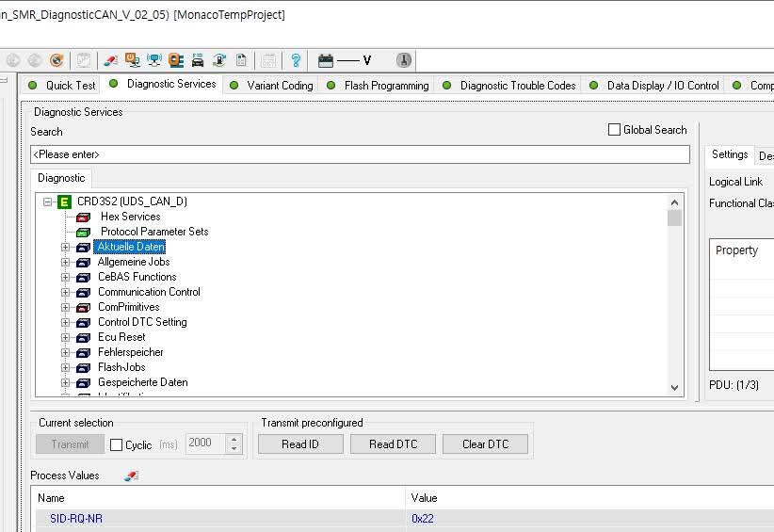Open the Variant Coding tab
The image size is (774, 532).
pos(271,86)
